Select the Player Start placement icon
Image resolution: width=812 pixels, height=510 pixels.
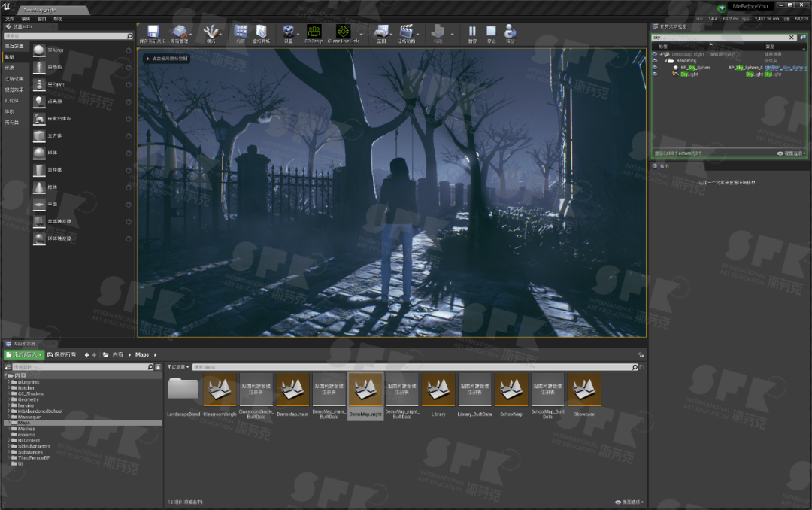tap(39, 118)
